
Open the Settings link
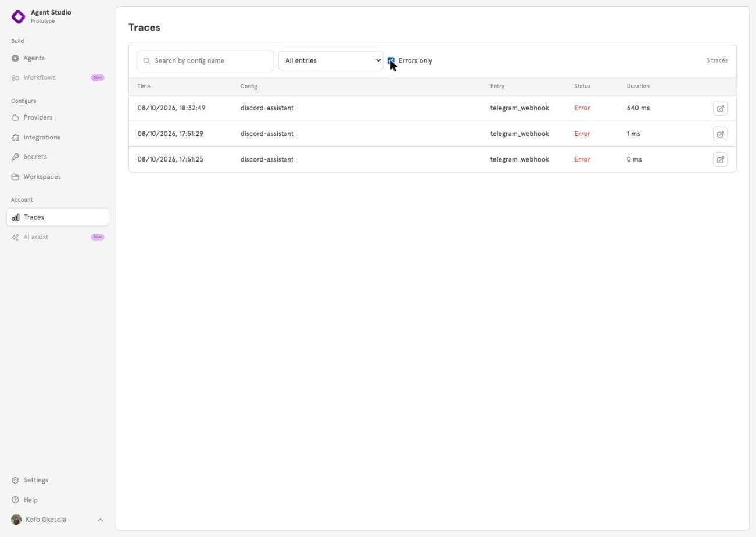pyautogui.click(x=35, y=480)
